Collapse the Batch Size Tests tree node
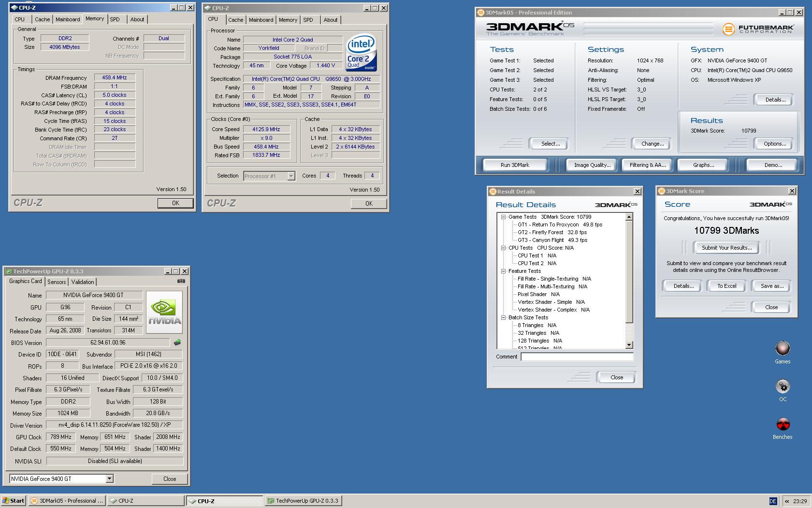The height and width of the screenshot is (508, 812). [503, 318]
